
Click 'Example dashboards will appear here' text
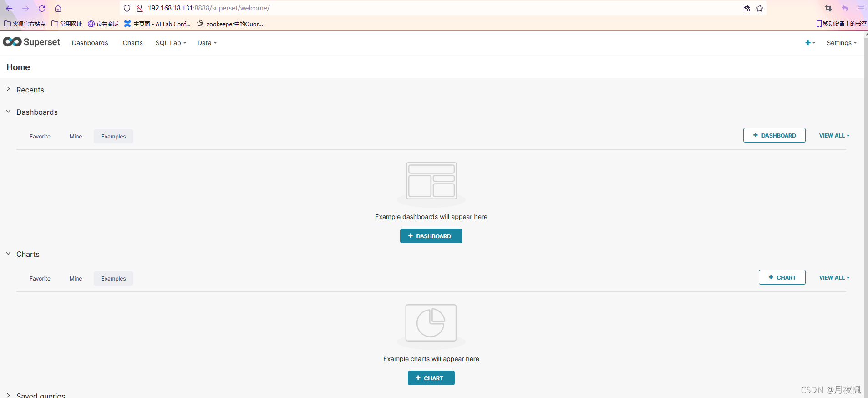point(431,217)
